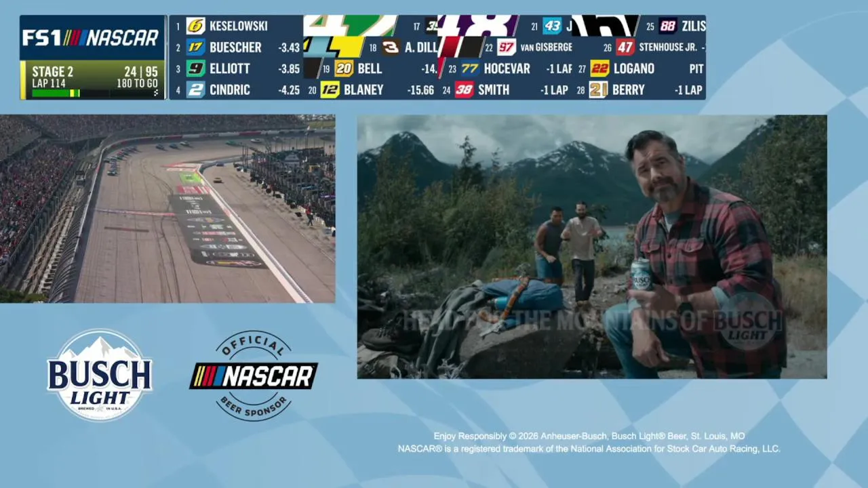868x488 pixels.
Task: Click the NASCAR registered trademark notice
Action: click(589, 449)
